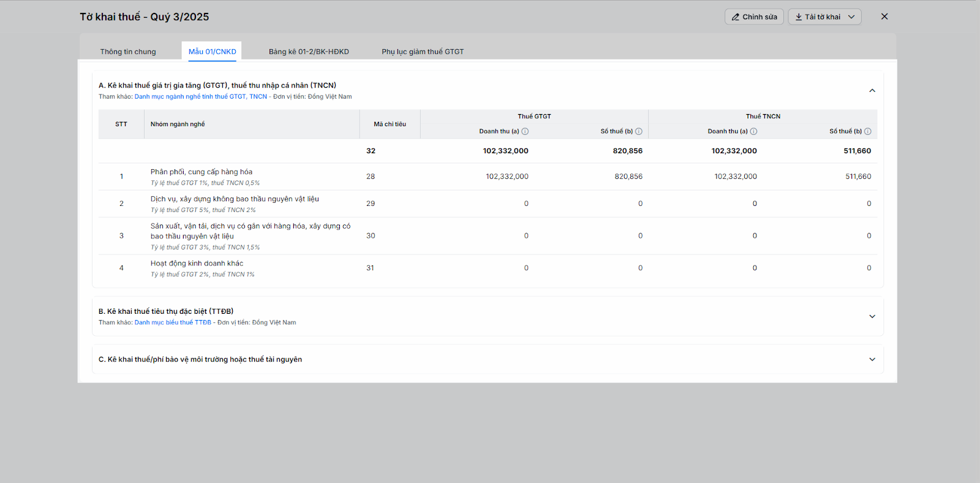Screen dimensions: 980x483
Task: Go to Phụ lục giảm thuế GTGT tab
Action: pyautogui.click(x=423, y=51)
